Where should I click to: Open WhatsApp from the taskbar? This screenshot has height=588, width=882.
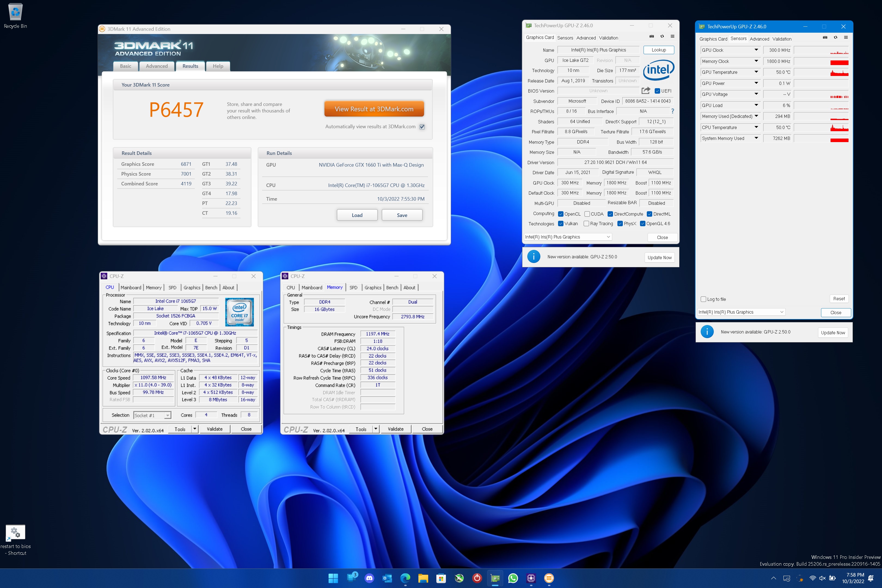513,578
